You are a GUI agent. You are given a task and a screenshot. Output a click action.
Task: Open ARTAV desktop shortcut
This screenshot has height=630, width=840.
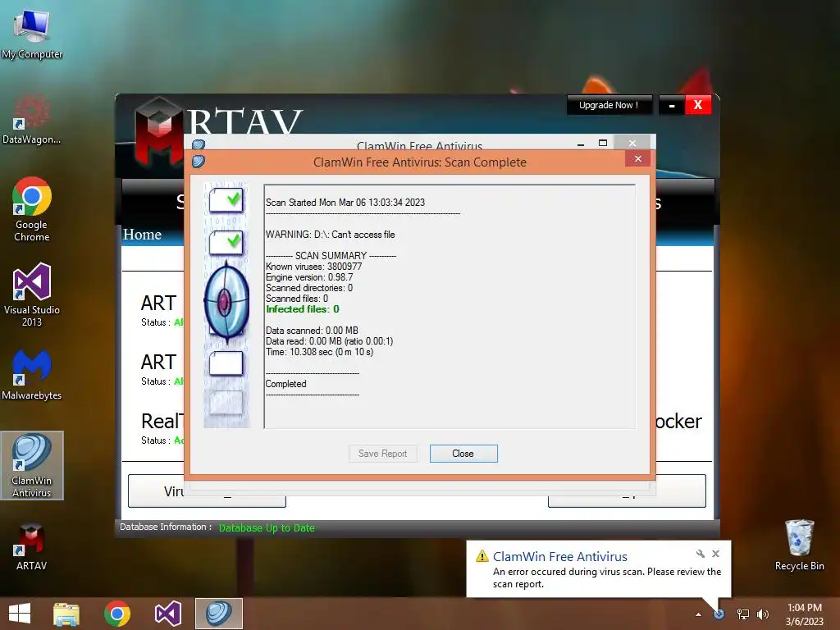[32, 547]
